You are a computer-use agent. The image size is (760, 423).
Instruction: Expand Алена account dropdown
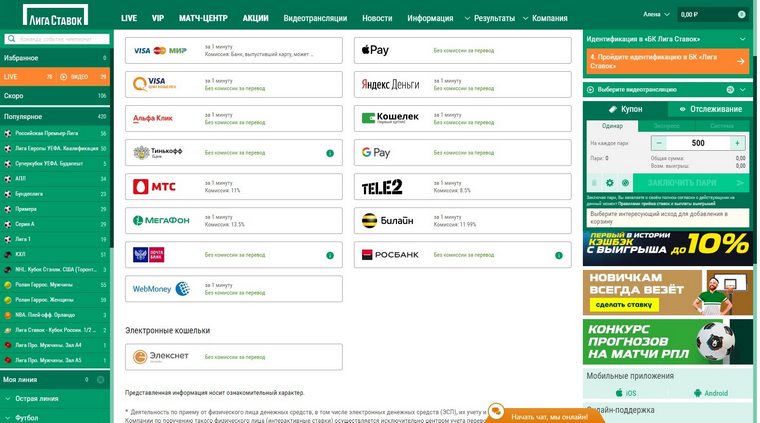click(656, 15)
